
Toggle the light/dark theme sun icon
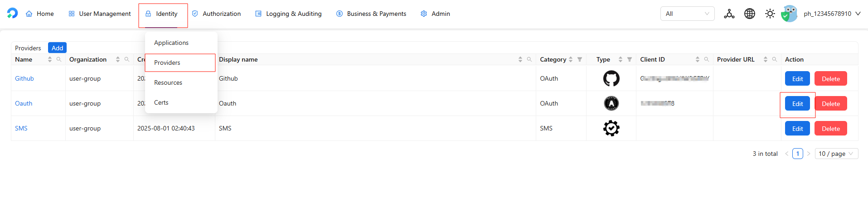(x=770, y=14)
